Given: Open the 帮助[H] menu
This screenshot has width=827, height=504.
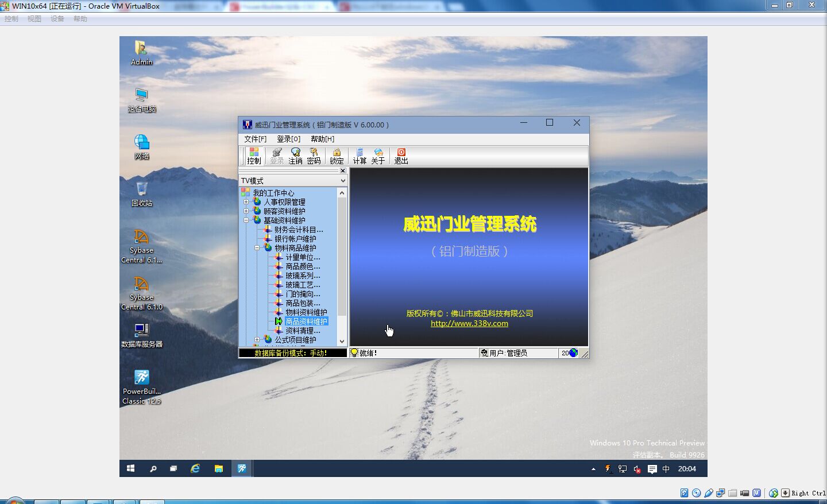Looking at the screenshot, I should pos(322,139).
